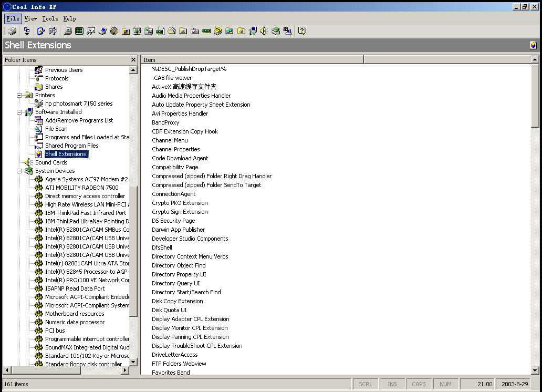This screenshot has height=392, width=542.
Task: Select Add/Remove Programs List in tree
Action: click(x=79, y=120)
